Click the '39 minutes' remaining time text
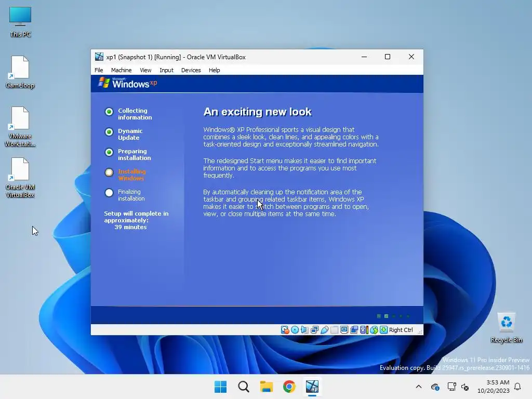This screenshot has height=399, width=532. (x=130, y=228)
